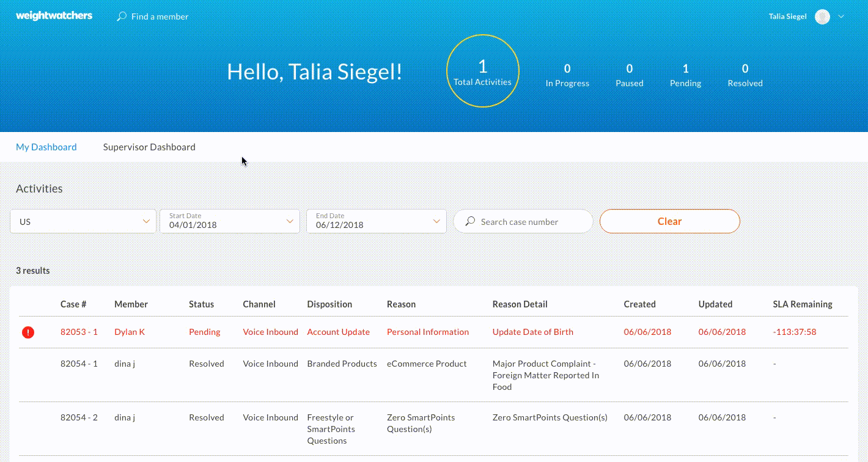Viewport: 868px width, 462px height.
Task: Select the Pending counter
Action: tap(685, 75)
